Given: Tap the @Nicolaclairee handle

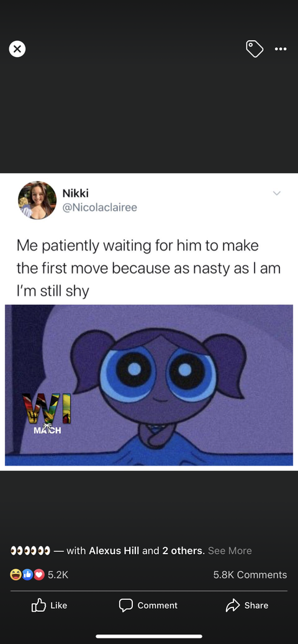Looking at the screenshot, I should (x=99, y=208).
